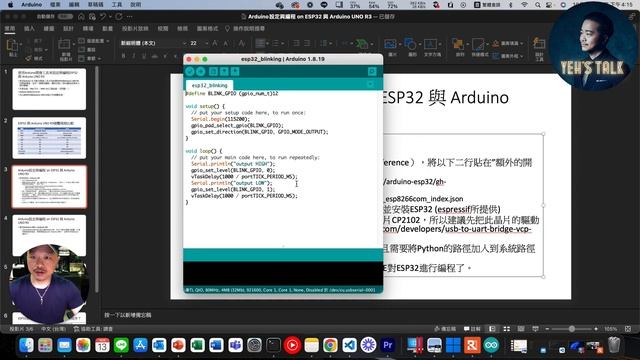Click the Open sketch button in Arduino toolbar
This screenshot has height=360, width=640.
(224, 71)
